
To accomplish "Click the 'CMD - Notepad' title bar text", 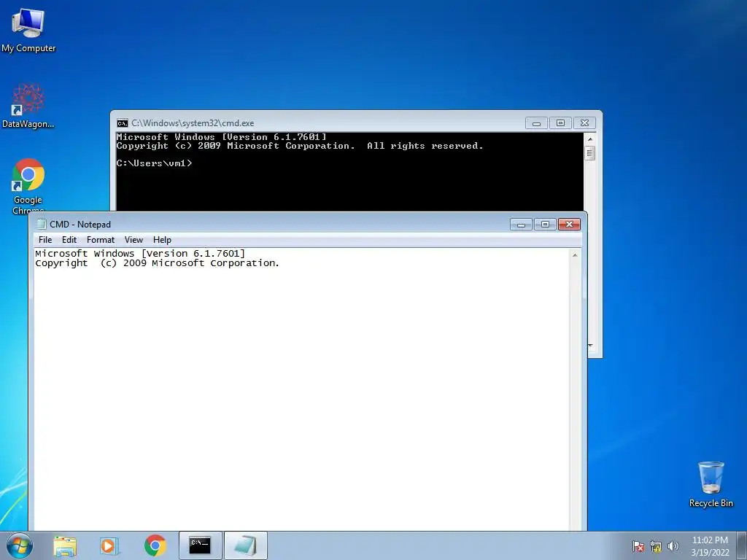I will [80, 225].
